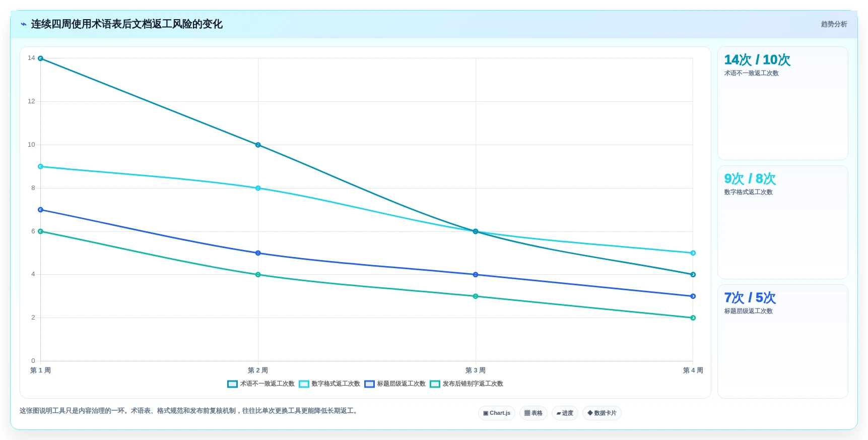Click the week 4 point at value 5

[x=693, y=253]
